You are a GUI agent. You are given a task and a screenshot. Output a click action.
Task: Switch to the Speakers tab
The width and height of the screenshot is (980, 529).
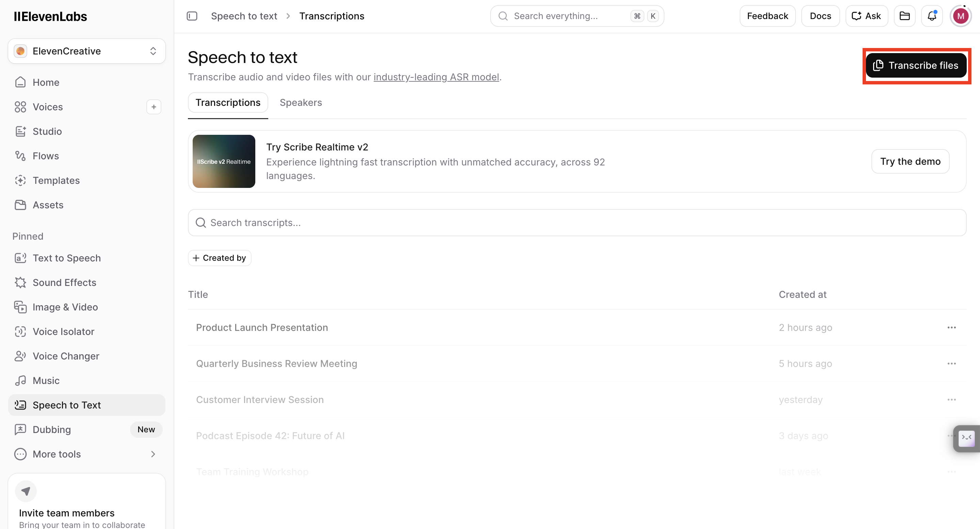click(x=301, y=102)
